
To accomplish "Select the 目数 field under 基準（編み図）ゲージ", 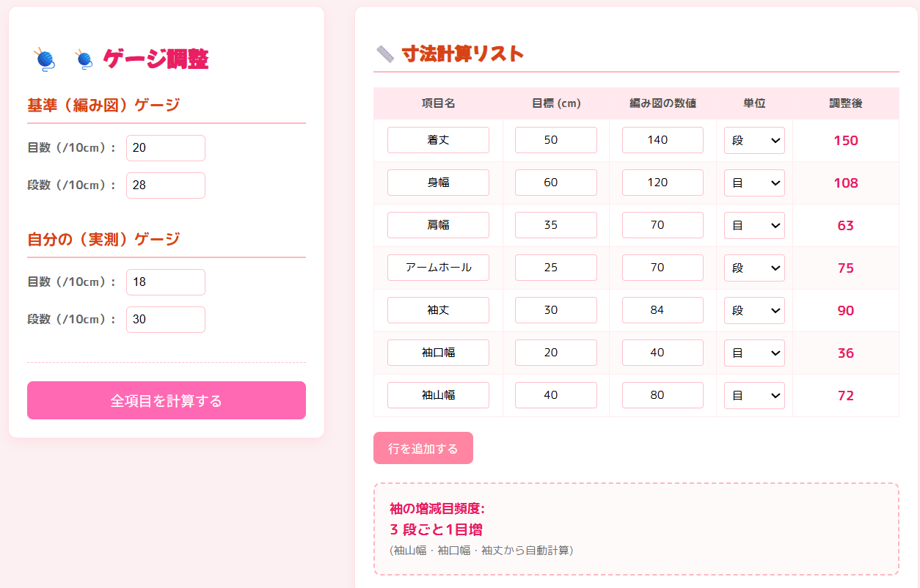I will tap(166, 147).
